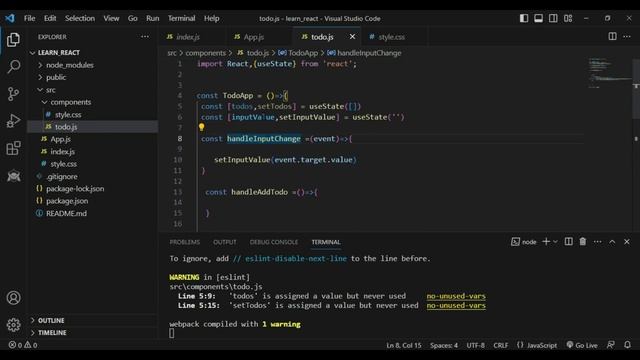Viewport: 640px width, 360px height.
Task: Open the Selection menu
Action: [80, 18]
